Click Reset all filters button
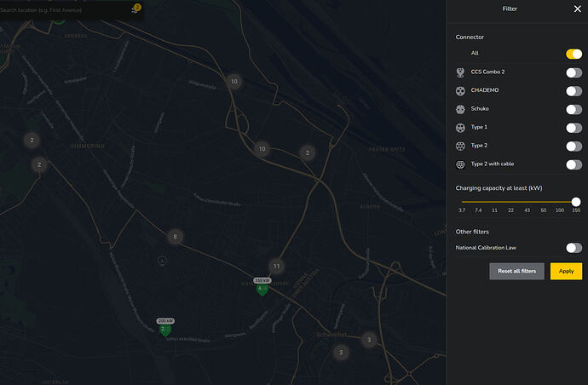This screenshot has height=385, width=588. (516, 271)
